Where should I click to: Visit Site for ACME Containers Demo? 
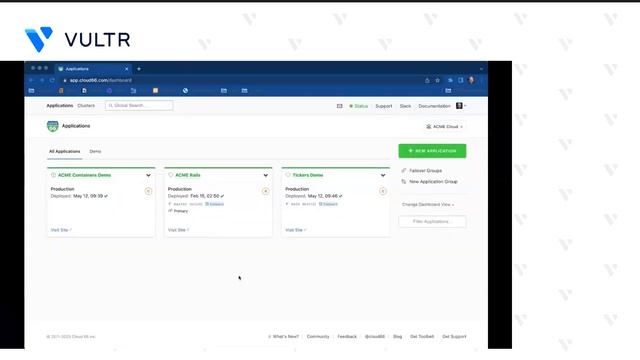pyautogui.click(x=61, y=230)
